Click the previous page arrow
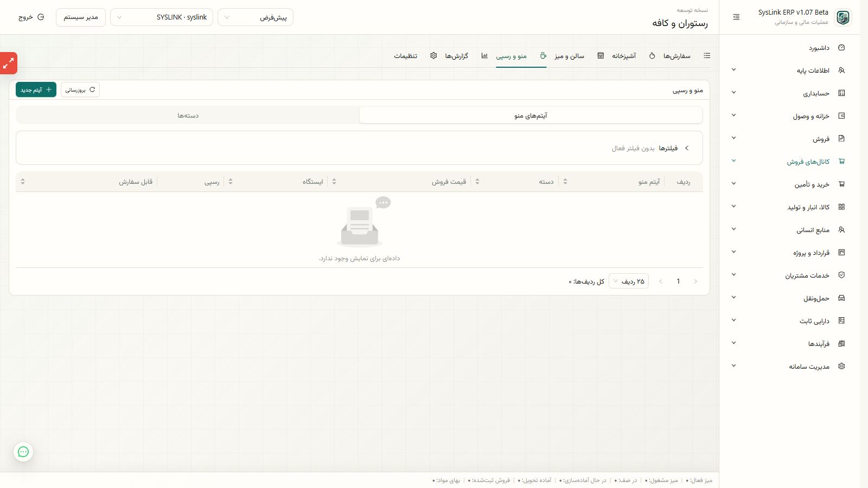Viewport: 868px width, 488px height. 695,281
